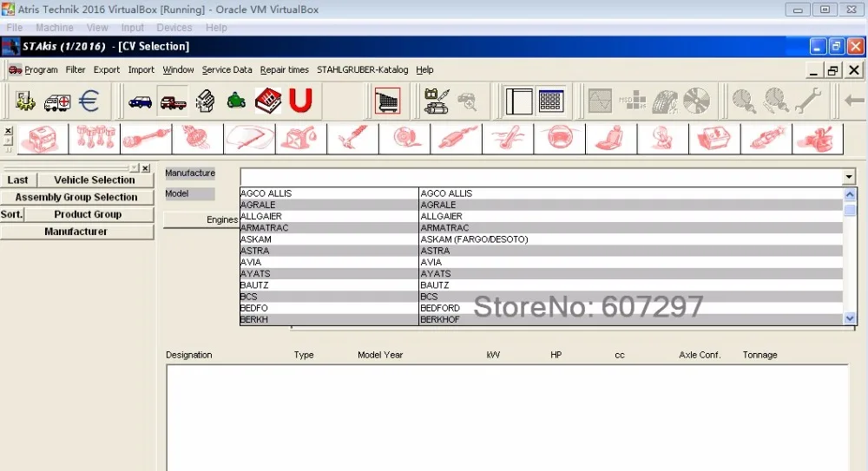Click the Sort. button
The width and height of the screenshot is (868, 471).
coord(11,214)
